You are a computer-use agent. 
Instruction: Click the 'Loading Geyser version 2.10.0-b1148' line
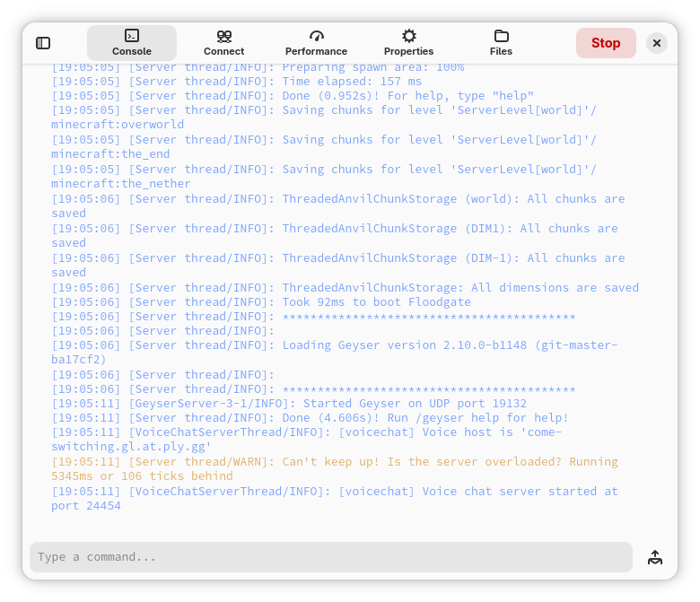[x=335, y=353]
